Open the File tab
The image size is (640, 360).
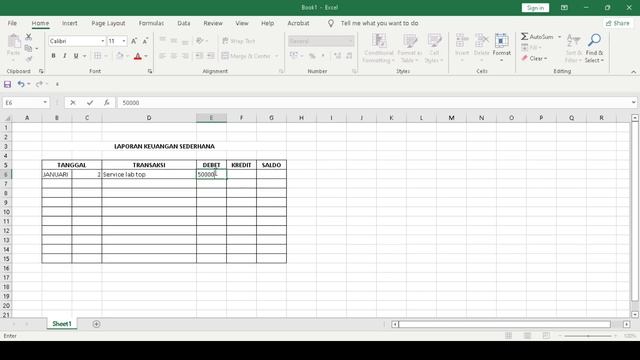tap(12, 23)
